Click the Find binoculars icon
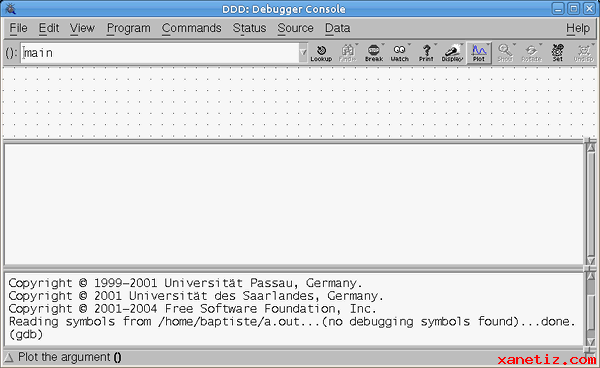Image resolution: width=600 pixels, height=368 pixels. point(347,53)
